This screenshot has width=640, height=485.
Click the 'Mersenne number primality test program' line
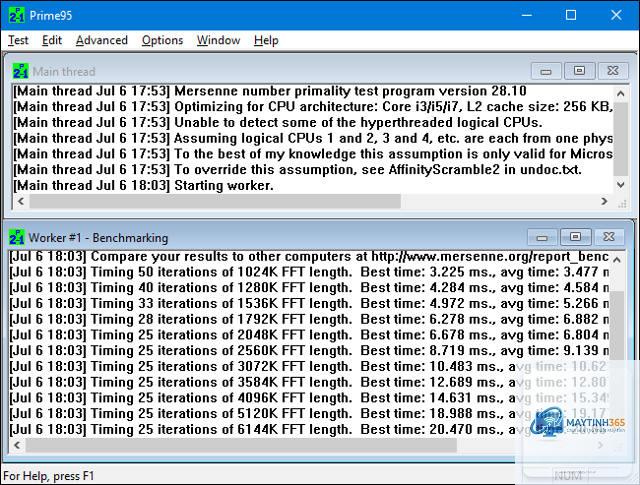click(269, 91)
